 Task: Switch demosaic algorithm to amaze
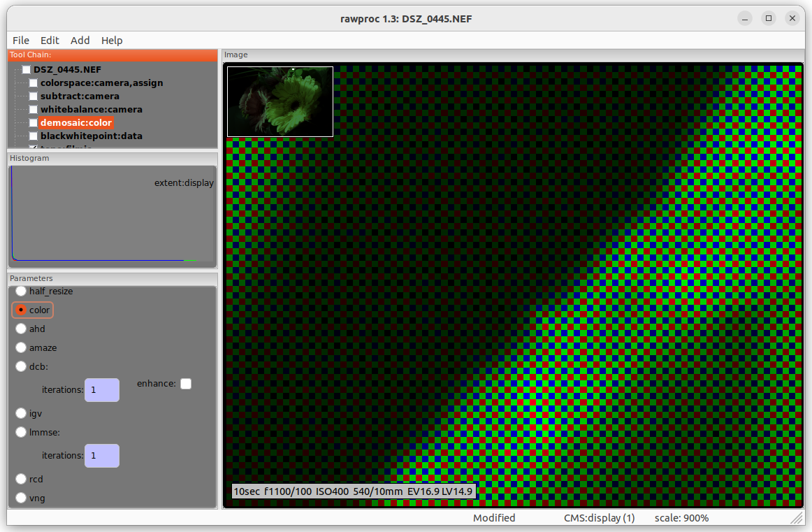point(22,347)
